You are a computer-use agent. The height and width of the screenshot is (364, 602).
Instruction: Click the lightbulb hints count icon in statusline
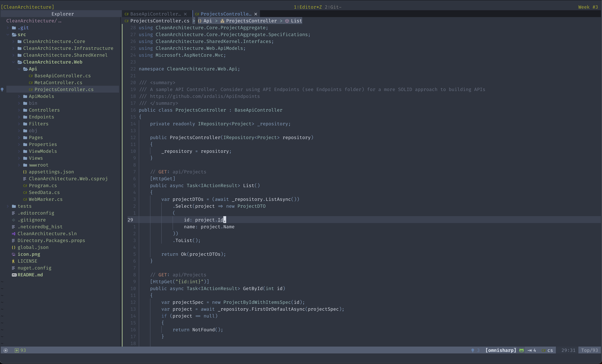(x=473, y=350)
